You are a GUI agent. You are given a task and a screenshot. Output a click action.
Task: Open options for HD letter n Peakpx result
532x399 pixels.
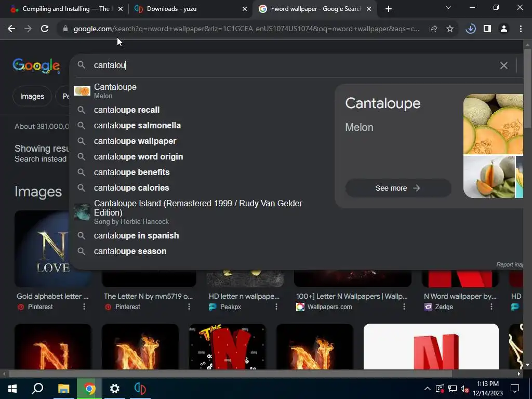[276, 307]
